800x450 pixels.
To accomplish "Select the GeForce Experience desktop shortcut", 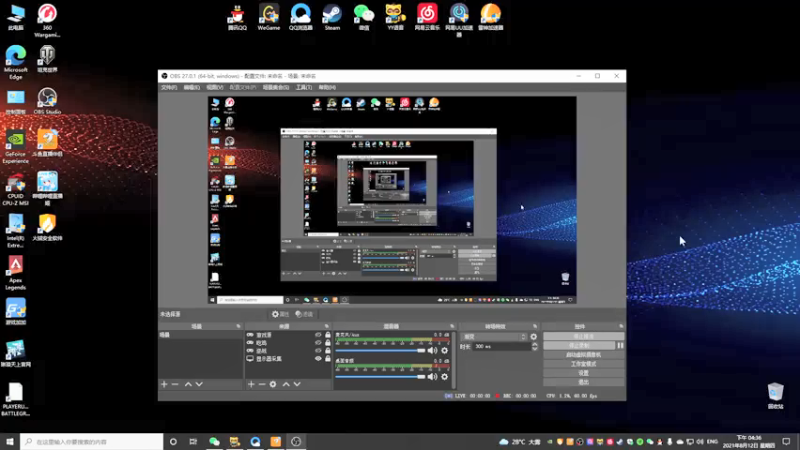I will point(16,147).
